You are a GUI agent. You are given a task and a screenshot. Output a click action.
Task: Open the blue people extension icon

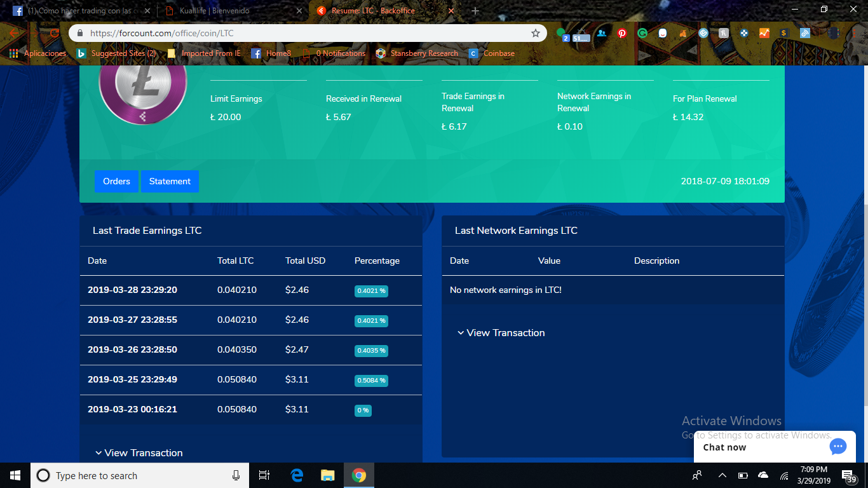click(x=602, y=33)
